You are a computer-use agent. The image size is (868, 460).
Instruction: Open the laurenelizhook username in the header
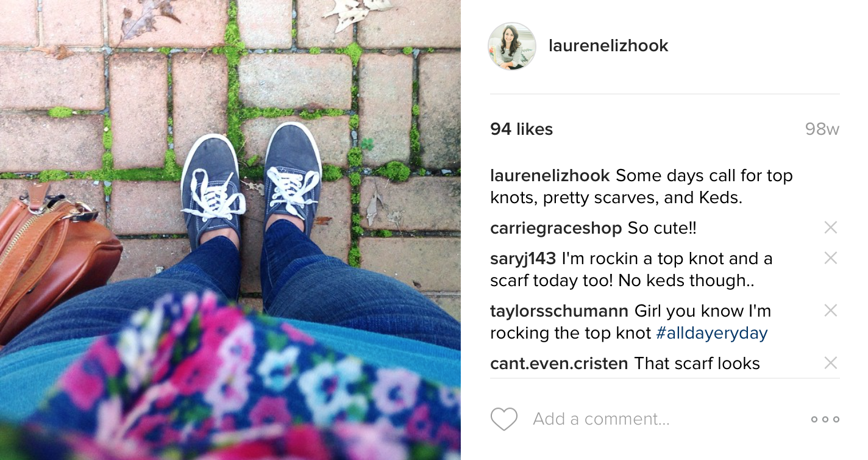click(608, 46)
